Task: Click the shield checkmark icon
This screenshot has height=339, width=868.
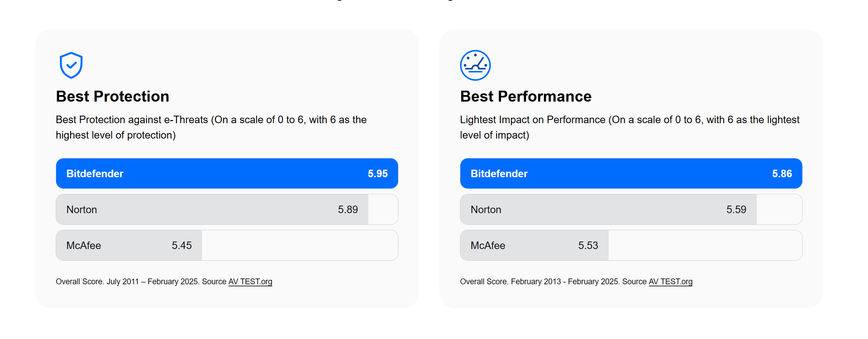Action: 71,65
